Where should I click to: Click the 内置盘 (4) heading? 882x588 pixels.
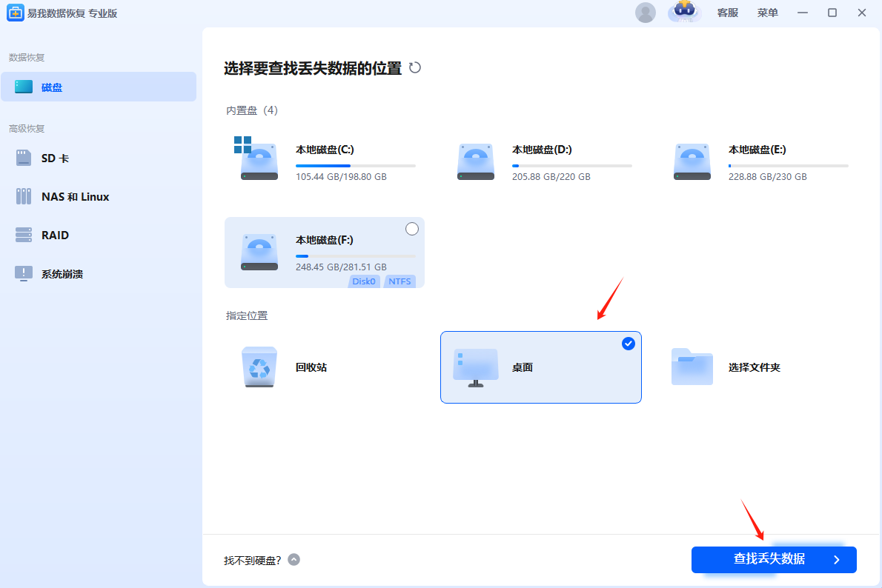point(252,110)
